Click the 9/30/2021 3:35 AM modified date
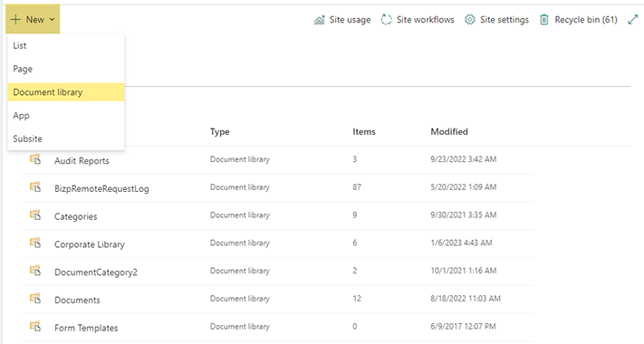This screenshot has height=344, width=644. (x=463, y=215)
